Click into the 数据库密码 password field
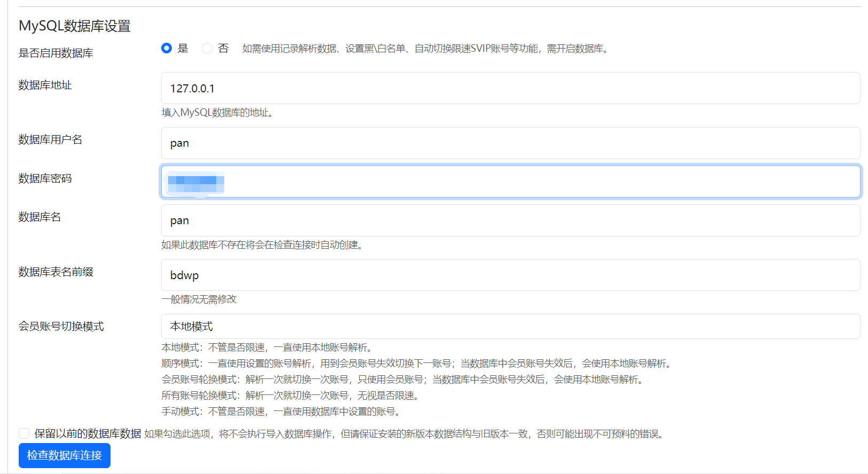 click(510, 181)
